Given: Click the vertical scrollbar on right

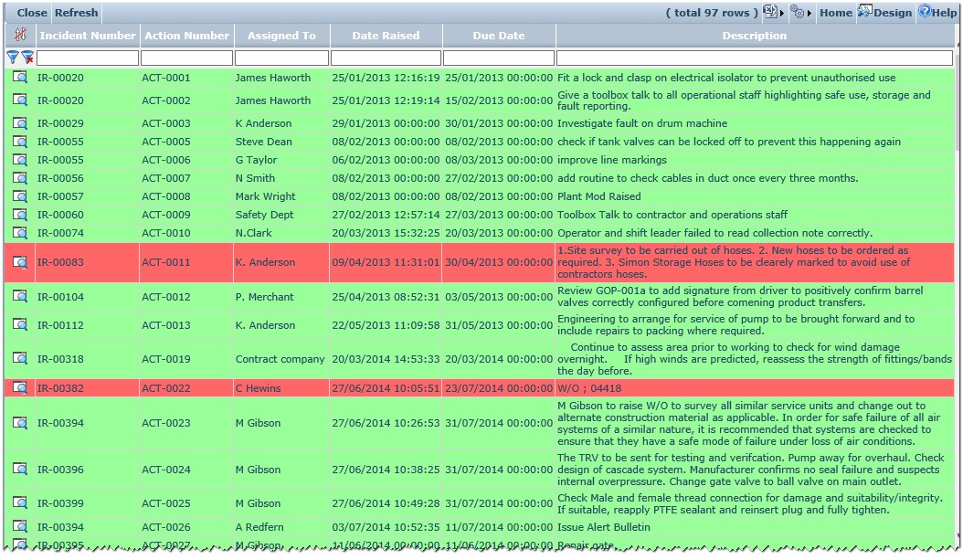Looking at the screenshot, I should (958, 274).
